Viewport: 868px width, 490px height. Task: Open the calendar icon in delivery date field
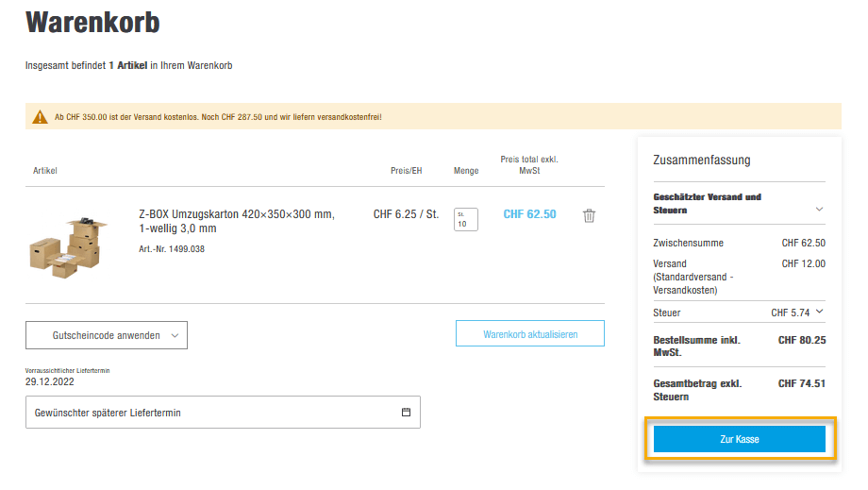click(x=406, y=413)
